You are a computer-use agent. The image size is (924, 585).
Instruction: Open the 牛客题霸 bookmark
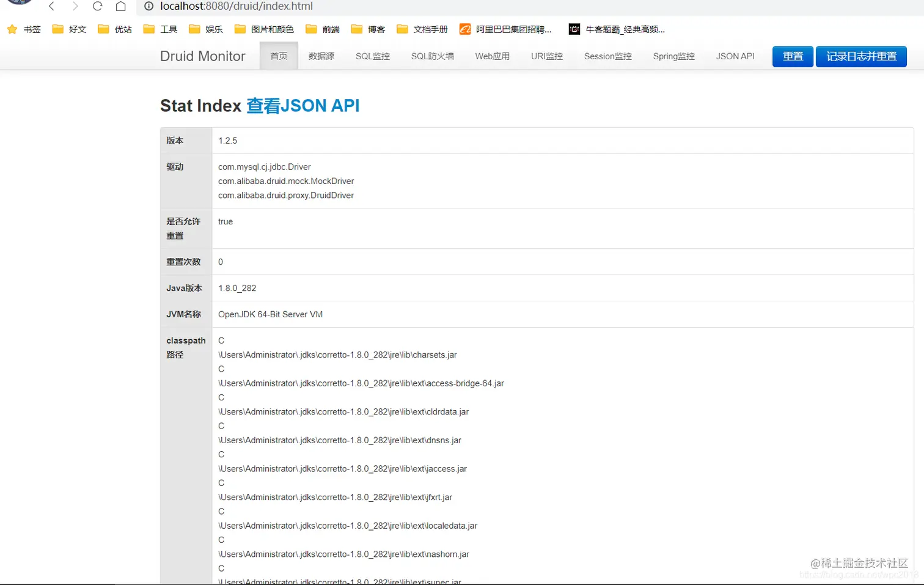[617, 29]
